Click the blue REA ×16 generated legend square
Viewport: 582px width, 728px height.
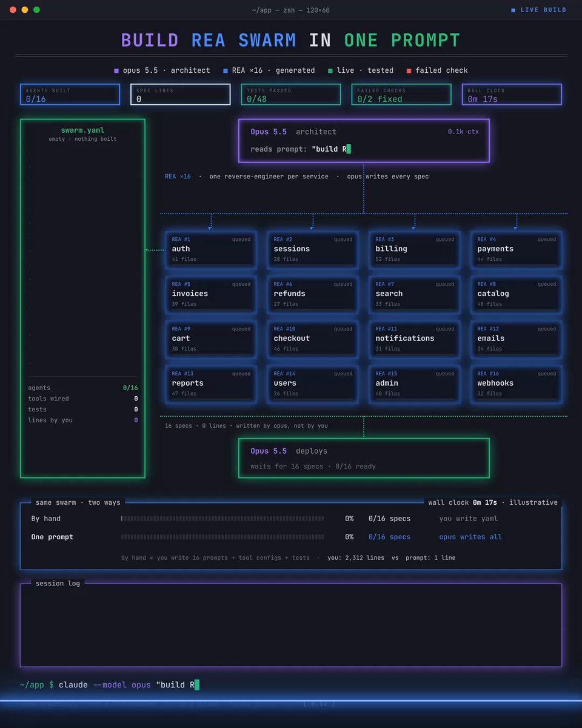click(226, 70)
